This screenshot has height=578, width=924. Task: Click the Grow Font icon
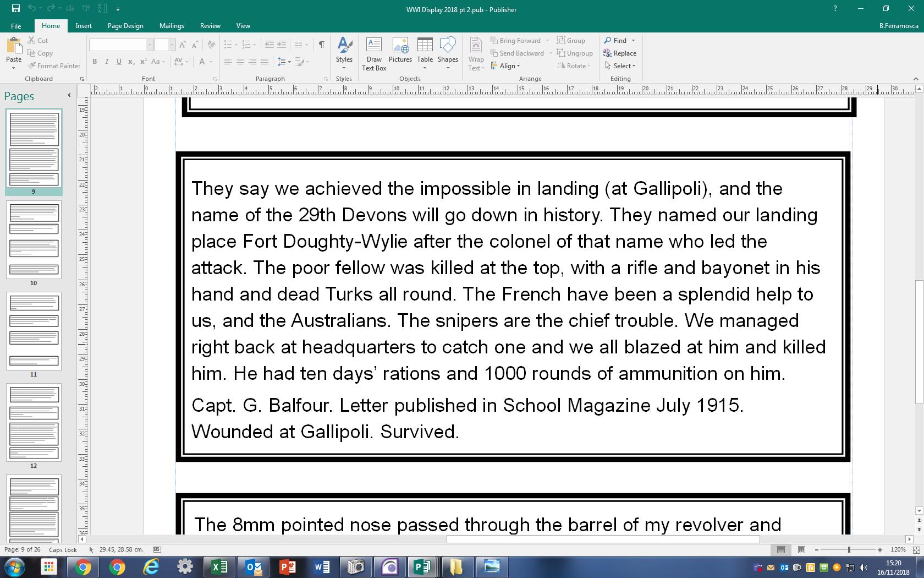click(183, 45)
